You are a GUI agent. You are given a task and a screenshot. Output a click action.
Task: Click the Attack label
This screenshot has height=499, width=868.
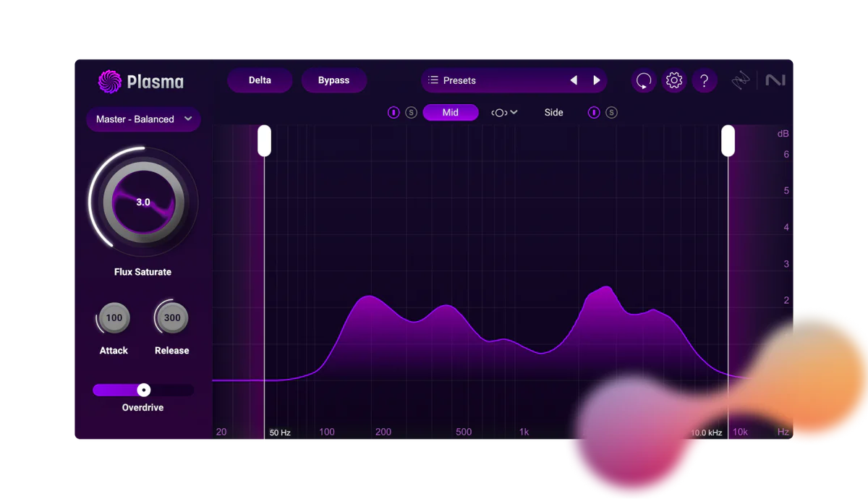(x=114, y=351)
